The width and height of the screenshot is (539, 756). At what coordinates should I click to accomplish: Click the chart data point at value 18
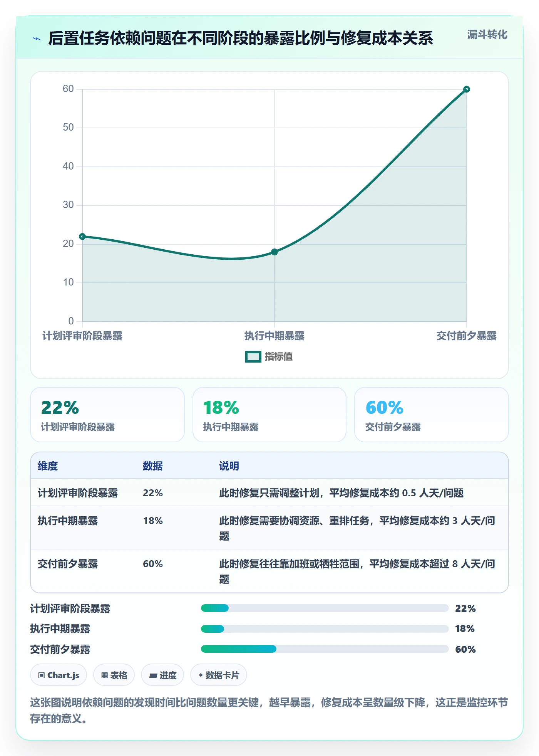[x=275, y=252]
